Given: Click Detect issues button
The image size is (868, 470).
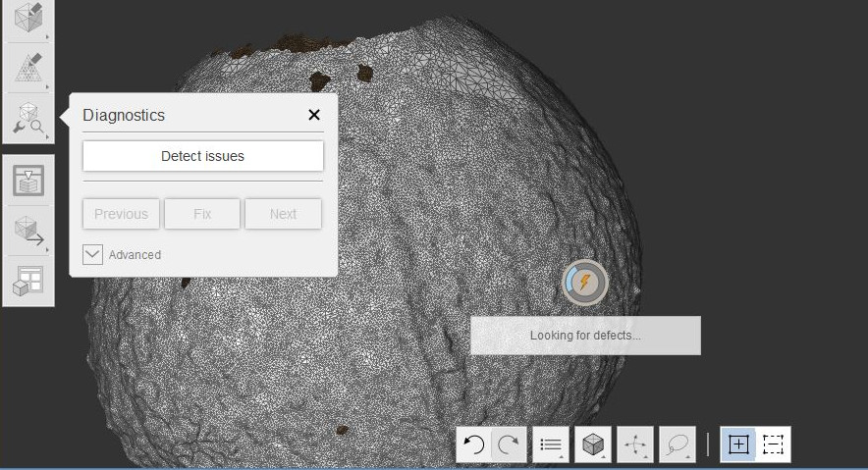Looking at the screenshot, I should pos(202,156).
